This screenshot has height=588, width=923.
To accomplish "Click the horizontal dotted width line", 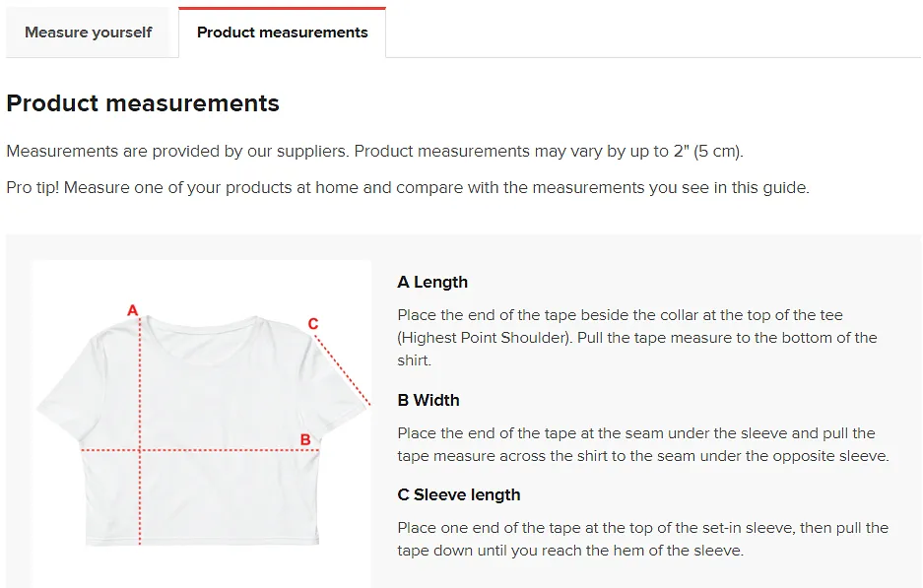I will [x=200, y=450].
